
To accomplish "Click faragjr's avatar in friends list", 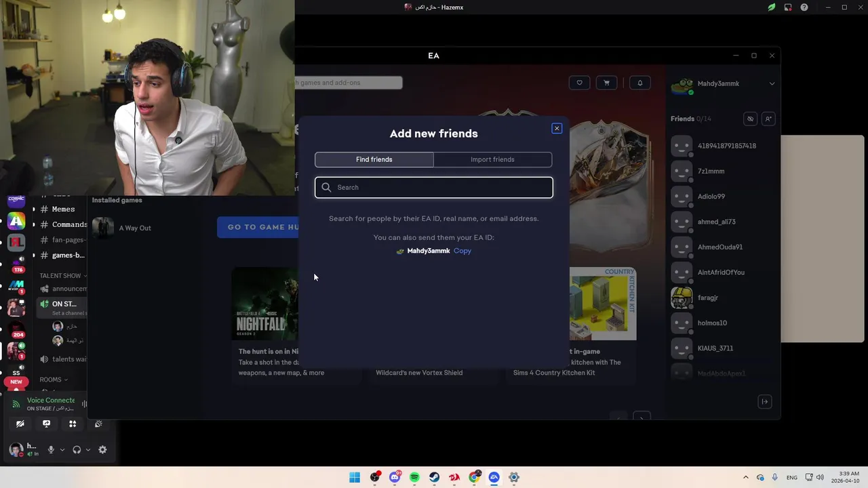I will click(682, 298).
